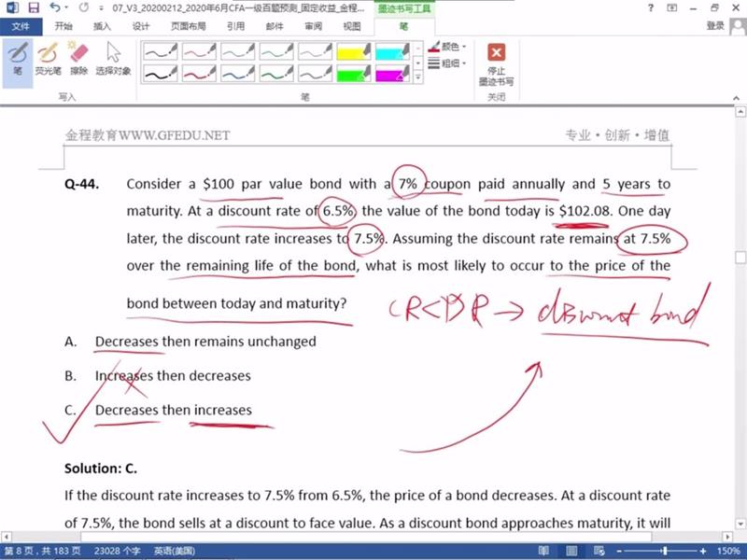Click the zoom slider in status bar
The width and height of the screenshot is (747, 560).
pos(663,552)
